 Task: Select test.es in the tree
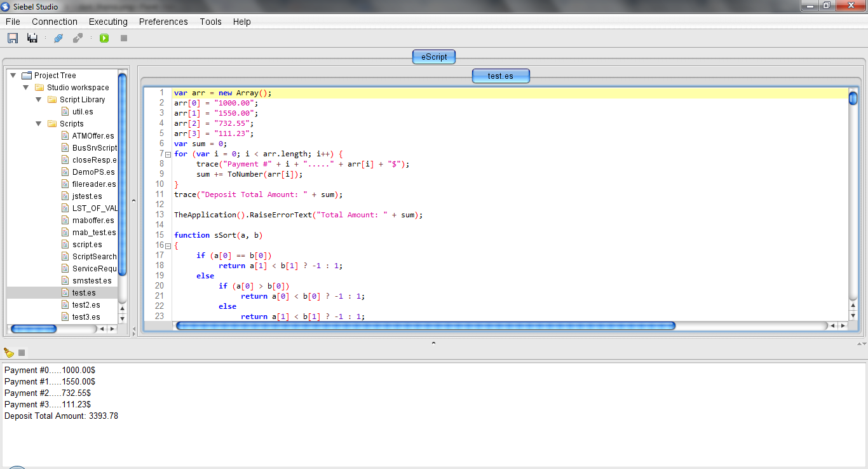click(x=84, y=293)
